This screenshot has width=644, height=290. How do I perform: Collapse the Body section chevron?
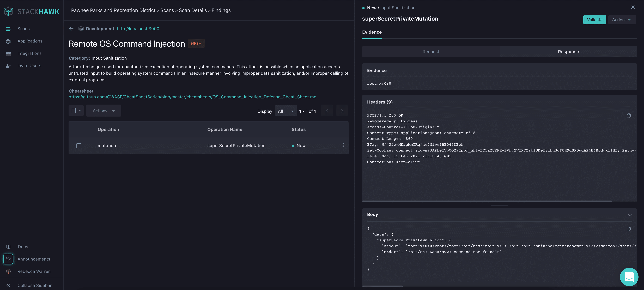point(630,215)
